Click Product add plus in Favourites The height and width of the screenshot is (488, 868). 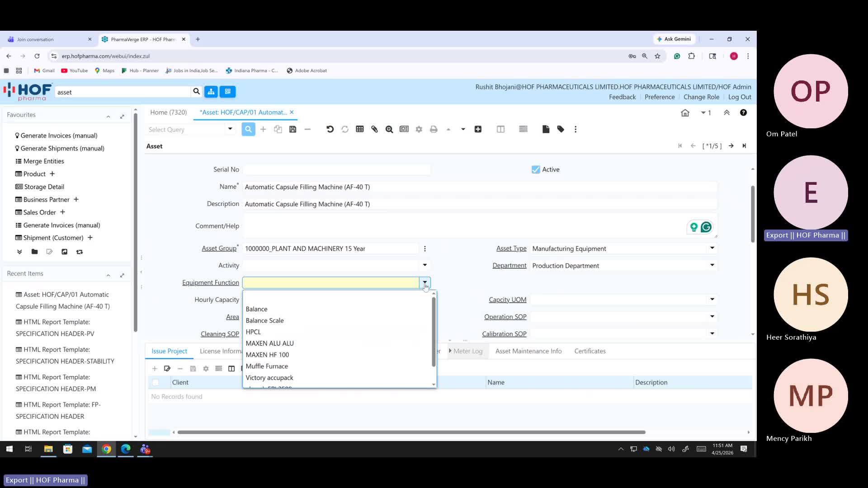tap(52, 174)
